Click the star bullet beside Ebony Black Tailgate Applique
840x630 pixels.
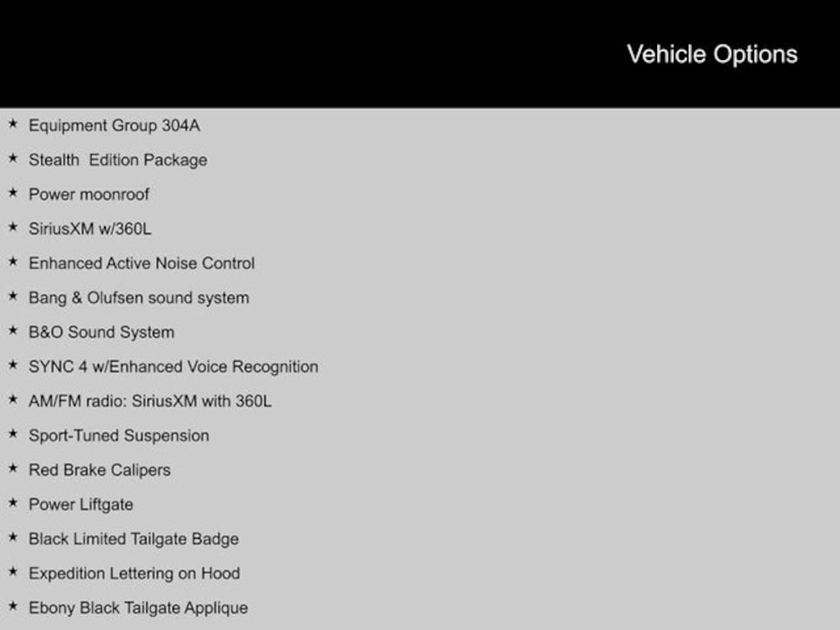coord(12,607)
